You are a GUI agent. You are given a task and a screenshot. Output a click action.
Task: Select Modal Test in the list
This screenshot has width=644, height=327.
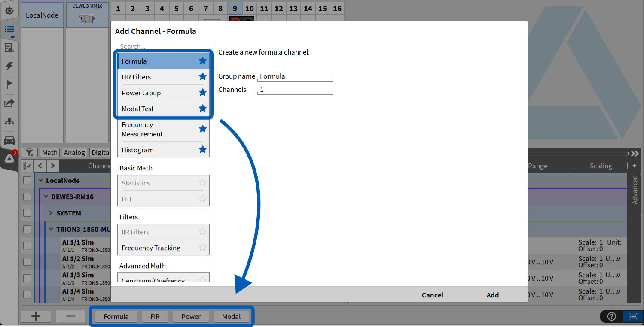(x=164, y=109)
